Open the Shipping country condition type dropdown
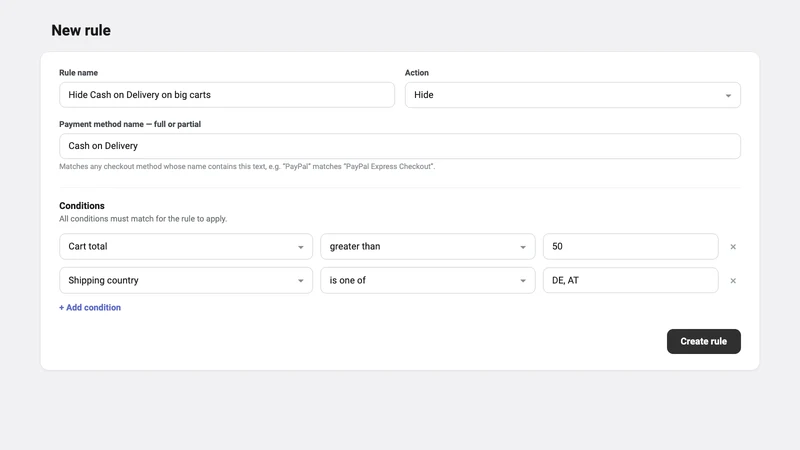 [186, 280]
